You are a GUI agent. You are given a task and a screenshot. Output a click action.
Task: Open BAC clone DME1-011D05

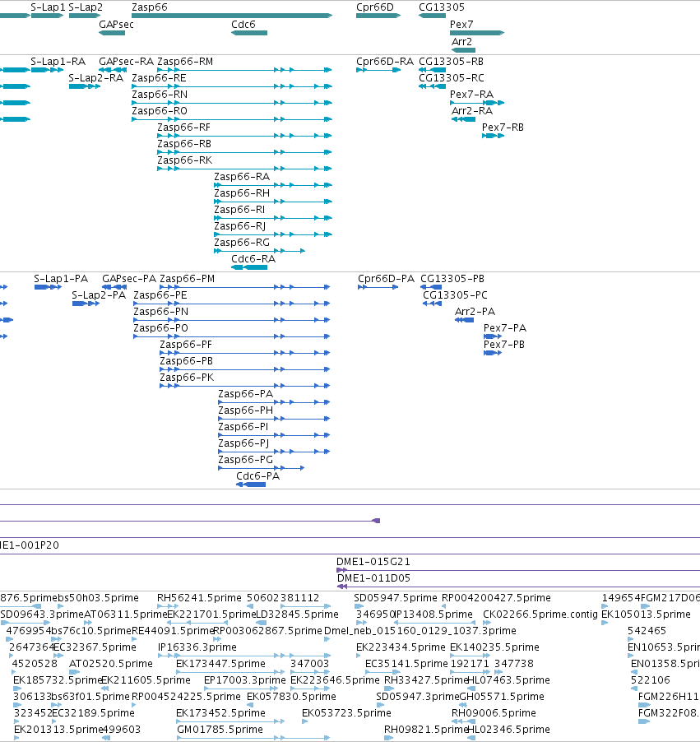point(373,578)
